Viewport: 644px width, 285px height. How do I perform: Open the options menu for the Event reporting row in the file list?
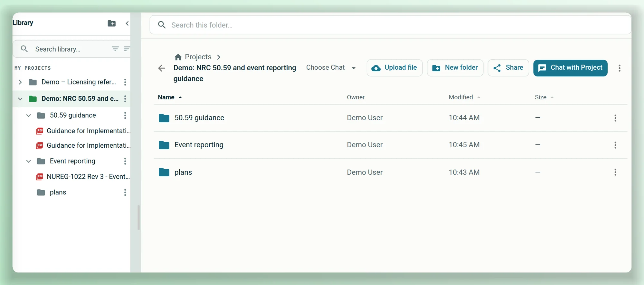click(x=615, y=145)
